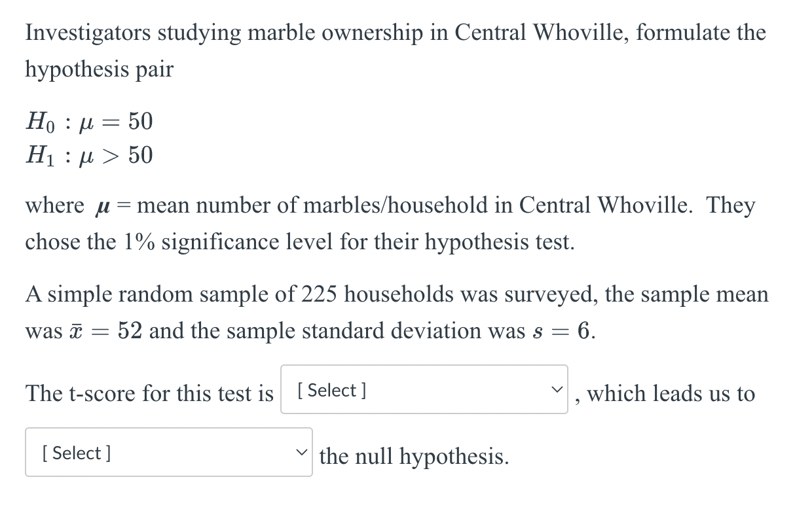Click the t-score answer field
812x509 pixels.
coord(424,390)
